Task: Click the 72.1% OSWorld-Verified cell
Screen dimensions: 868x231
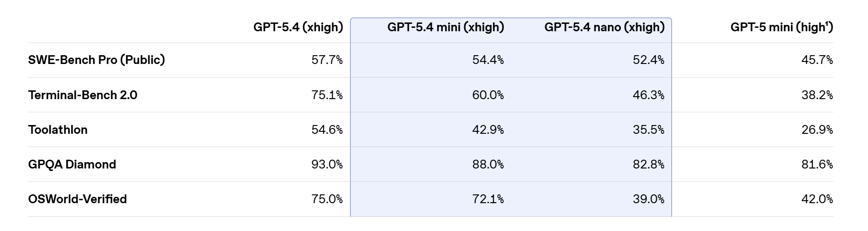Action: (x=488, y=199)
